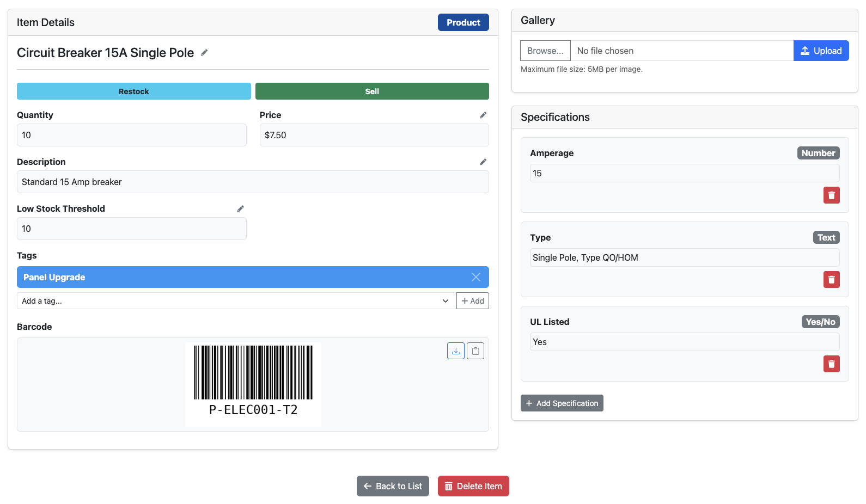Edit the item name with pencil icon
The height and width of the screenshot is (504, 866).
click(204, 53)
